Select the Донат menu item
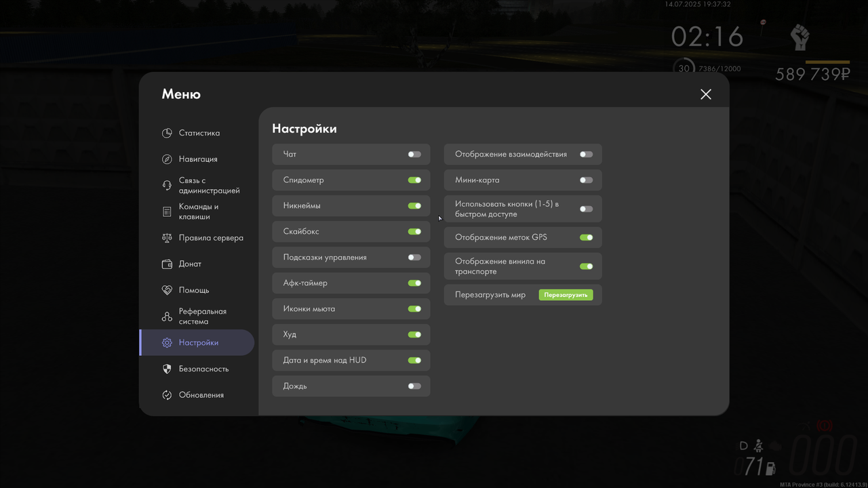This screenshot has width=868, height=488. (x=197, y=264)
